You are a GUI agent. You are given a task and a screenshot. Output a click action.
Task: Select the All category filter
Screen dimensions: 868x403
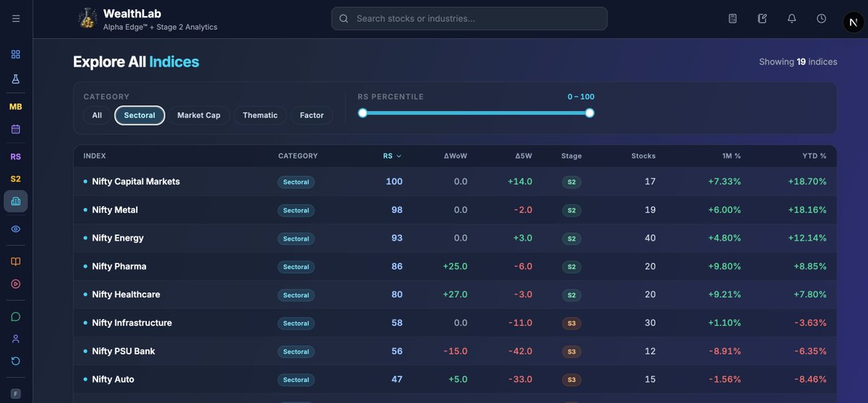click(x=97, y=115)
